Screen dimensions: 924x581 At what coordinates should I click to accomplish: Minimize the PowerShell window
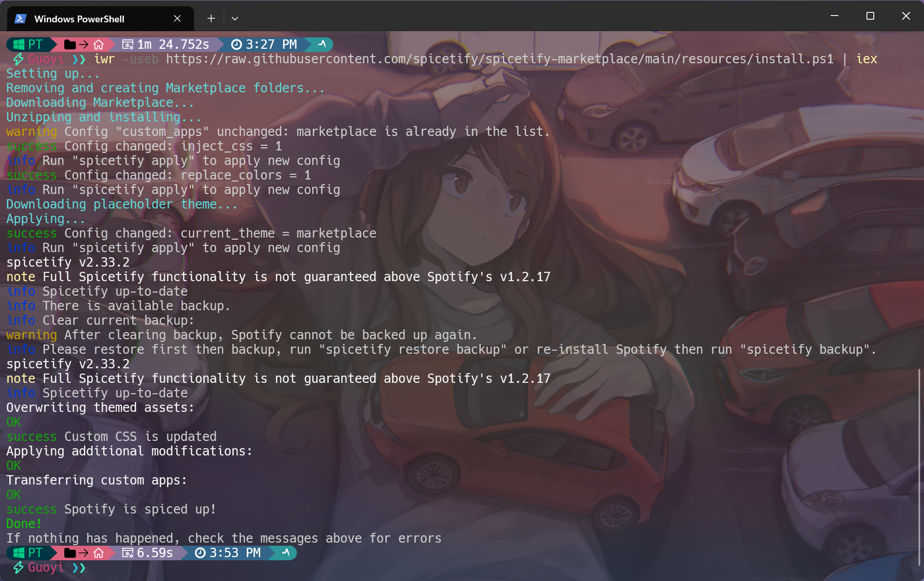coord(834,16)
